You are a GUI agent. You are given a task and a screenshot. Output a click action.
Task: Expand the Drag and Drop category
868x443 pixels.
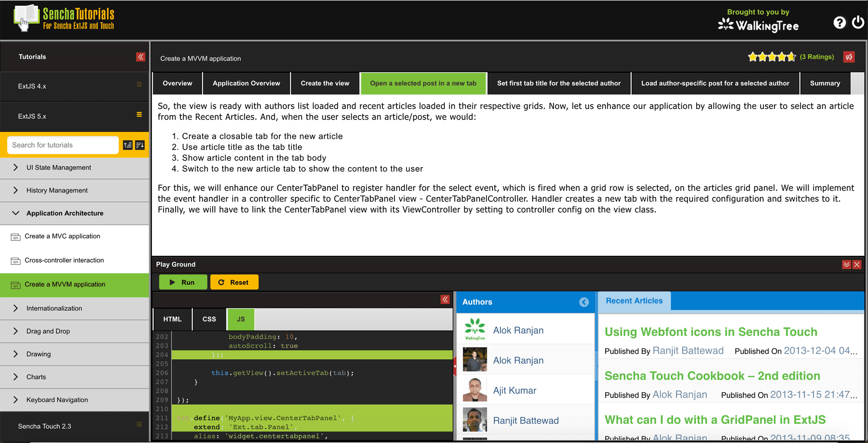coord(16,331)
